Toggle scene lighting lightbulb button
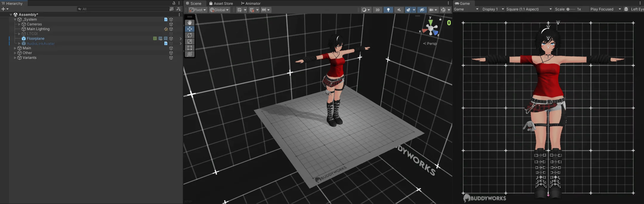 (388, 10)
